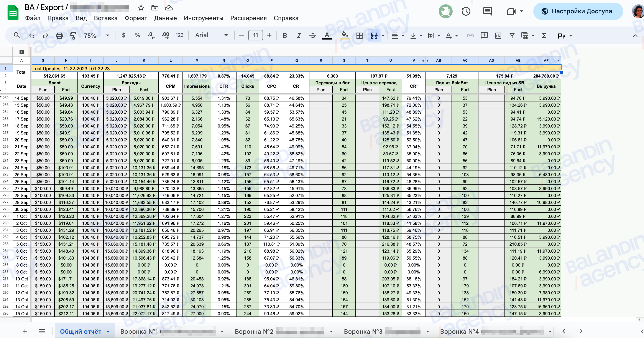This screenshot has height=338, width=644.
Task: Open the Правка menu
Action: pyautogui.click(x=58, y=18)
